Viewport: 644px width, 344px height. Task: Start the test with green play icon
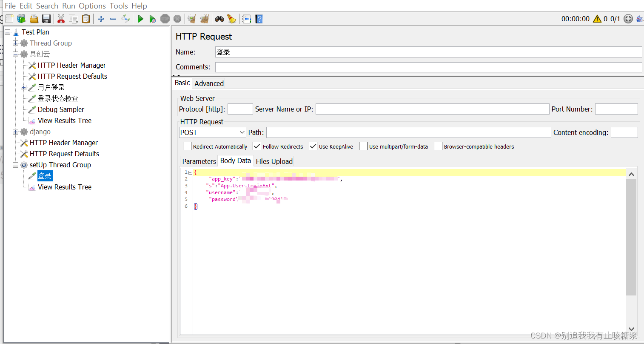point(140,19)
